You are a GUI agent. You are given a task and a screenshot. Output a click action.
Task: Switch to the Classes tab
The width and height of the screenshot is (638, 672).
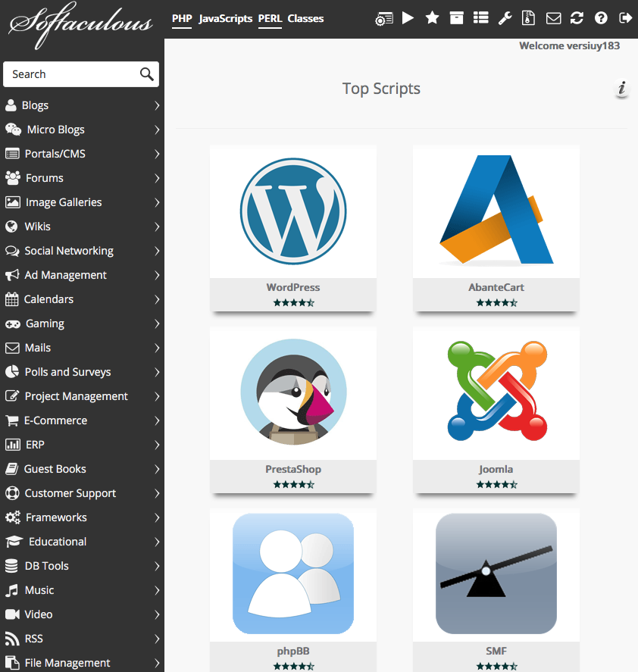click(x=305, y=19)
